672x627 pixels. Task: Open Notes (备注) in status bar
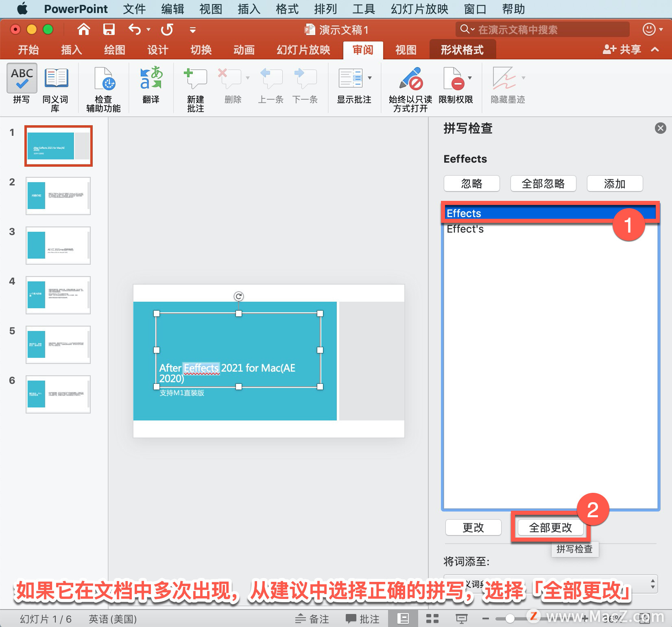pos(312,618)
